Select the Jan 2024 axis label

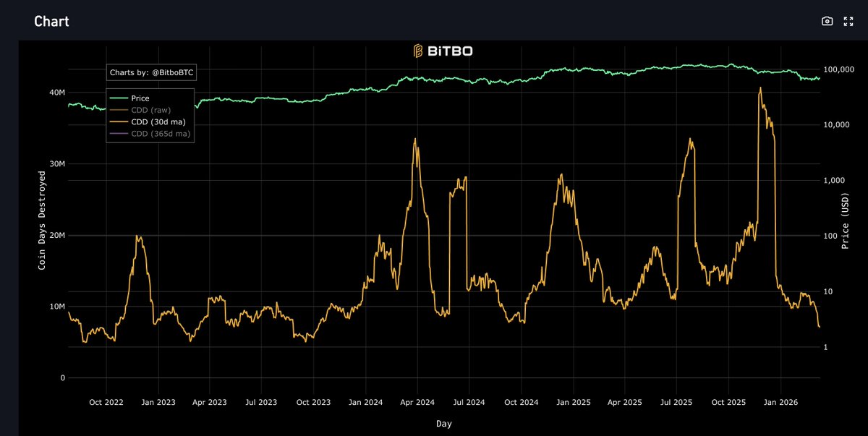(365, 402)
